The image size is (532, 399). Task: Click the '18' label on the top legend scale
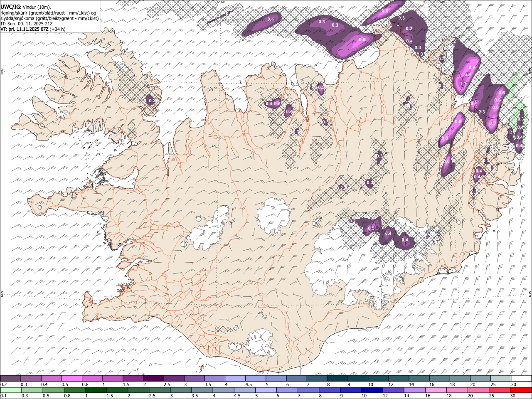click(x=452, y=384)
